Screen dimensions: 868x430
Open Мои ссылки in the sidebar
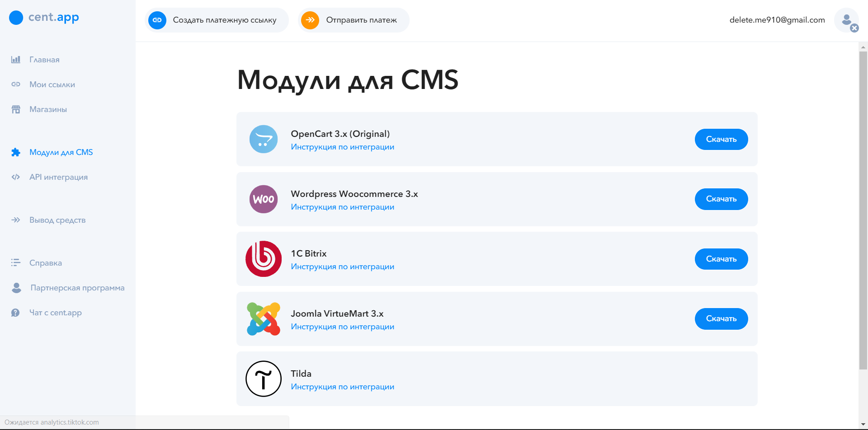click(x=52, y=84)
